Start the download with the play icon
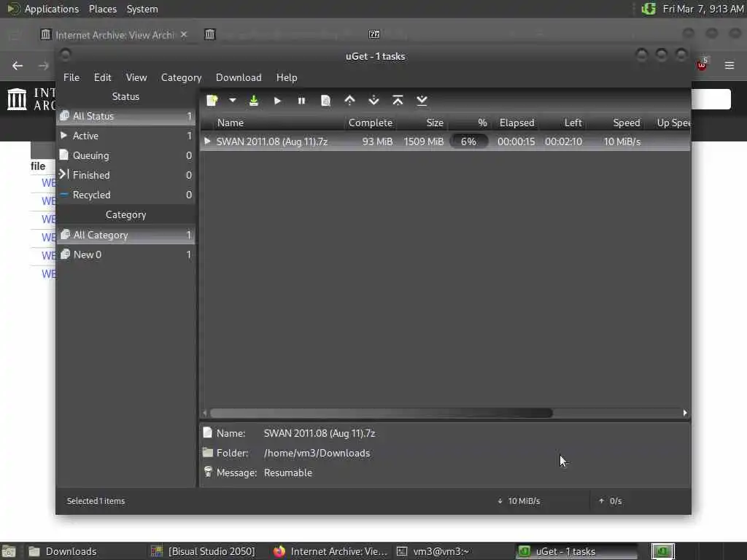Image resolution: width=747 pixels, height=560 pixels. [x=278, y=101]
